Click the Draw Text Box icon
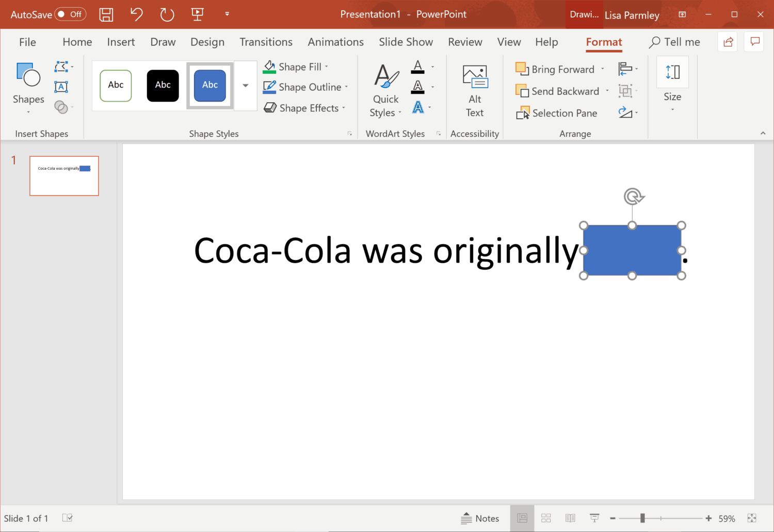Image resolution: width=774 pixels, height=532 pixels. 61,87
